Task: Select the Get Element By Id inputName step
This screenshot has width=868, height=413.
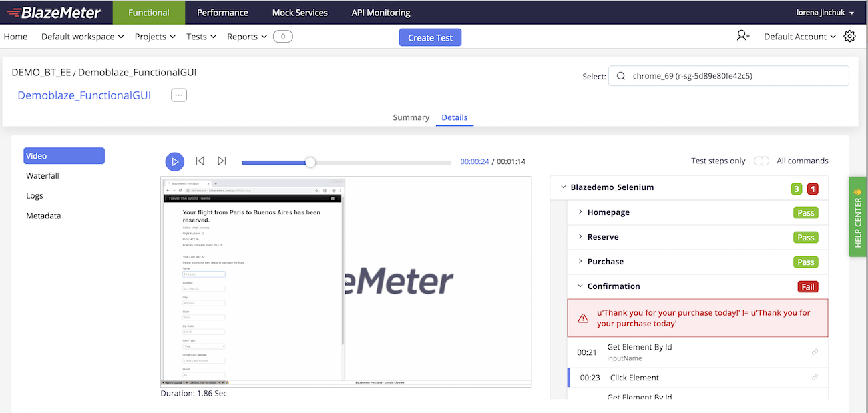Action: [x=698, y=352]
